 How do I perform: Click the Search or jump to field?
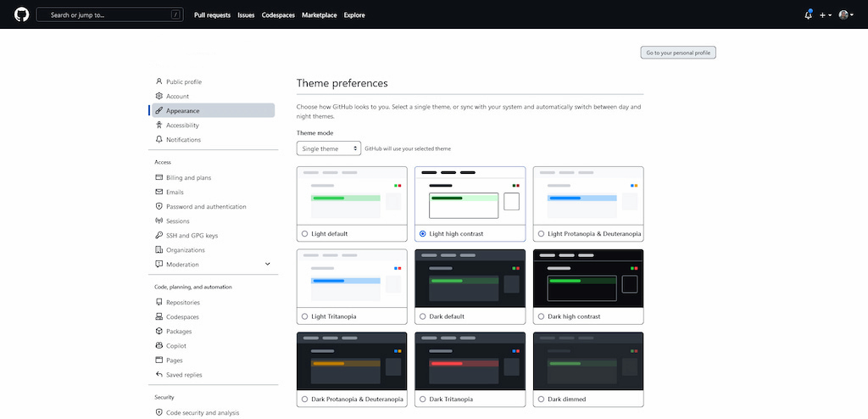pyautogui.click(x=109, y=15)
